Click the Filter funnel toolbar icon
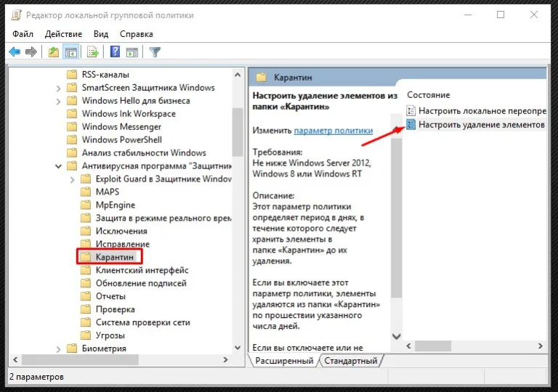The width and height of the screenshot is (558, 392). [x=155, y=52]
